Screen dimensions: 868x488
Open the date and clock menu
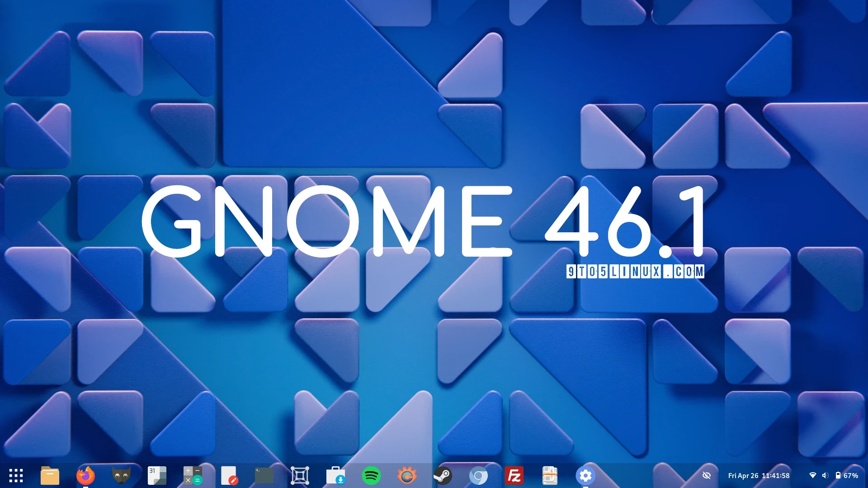(x=759, y=475)
